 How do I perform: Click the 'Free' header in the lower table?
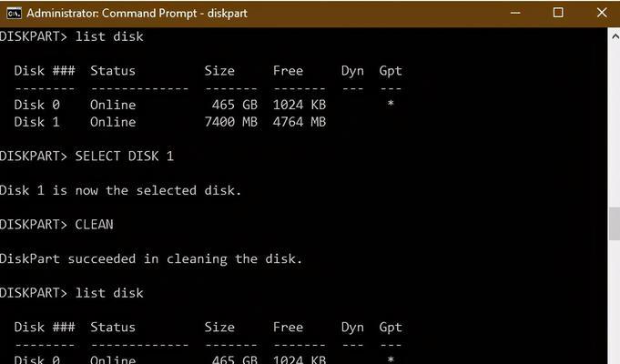point(288,328)
